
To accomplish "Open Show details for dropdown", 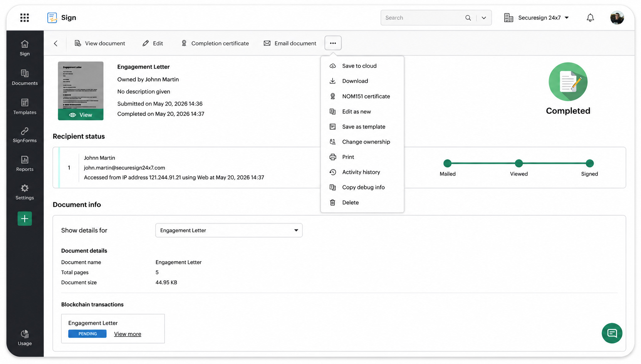I will pyautogui.click(x=229, y=230).
